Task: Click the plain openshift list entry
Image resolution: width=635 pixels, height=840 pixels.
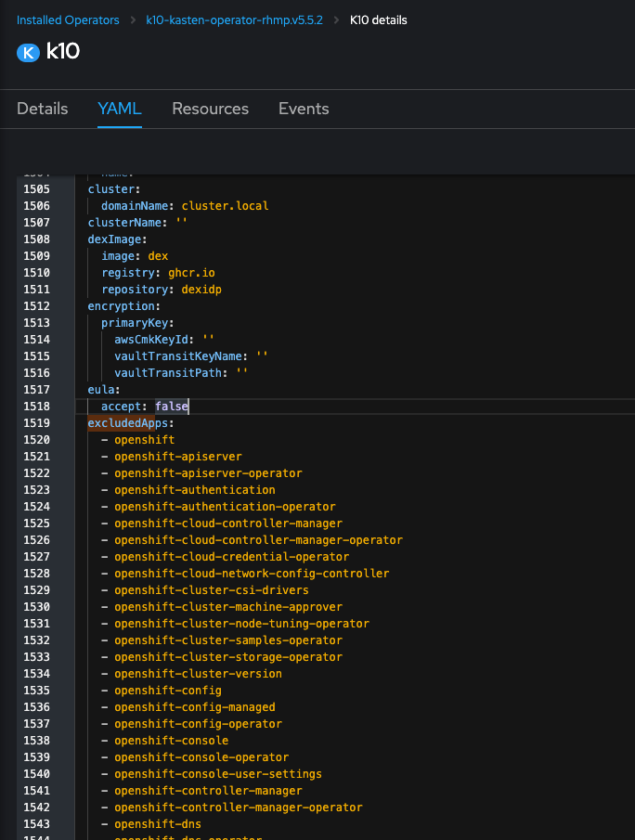Action: (145, 440)
